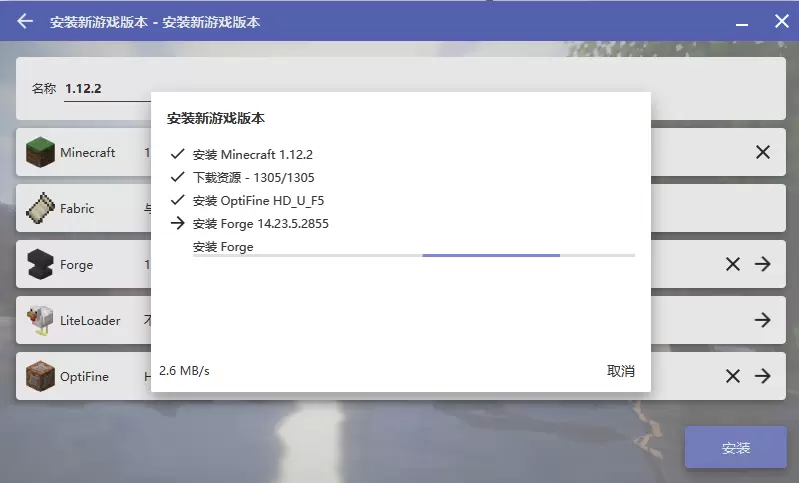799x483 pixels.
Task: Select the Fabric row label
Action: click(x=77, y=208)
